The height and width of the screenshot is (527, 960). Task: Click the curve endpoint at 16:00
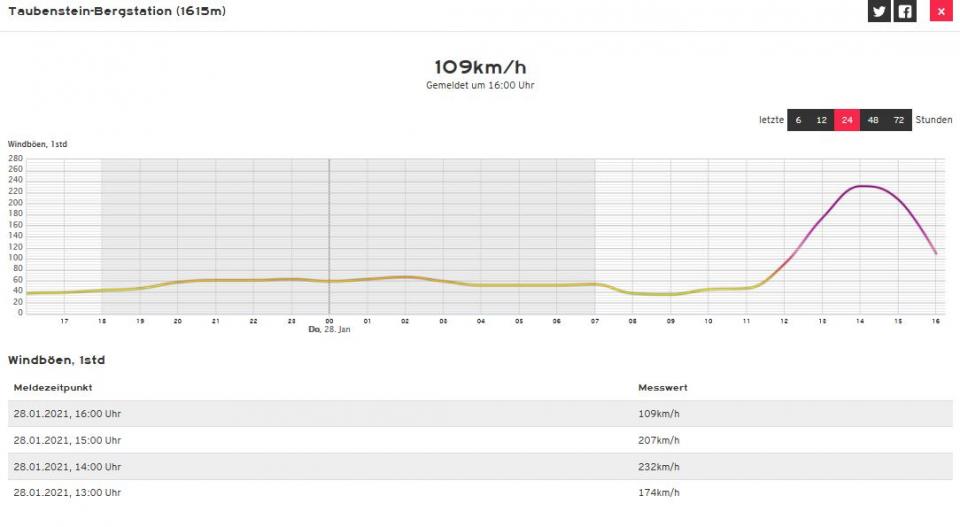point(936,253)
